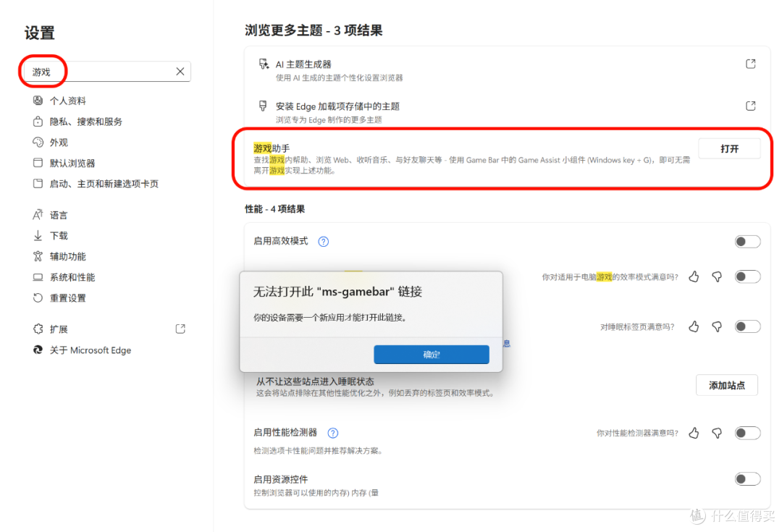Open 外观 settings section
Screen dimensions: 782x532
click(59, 143)
